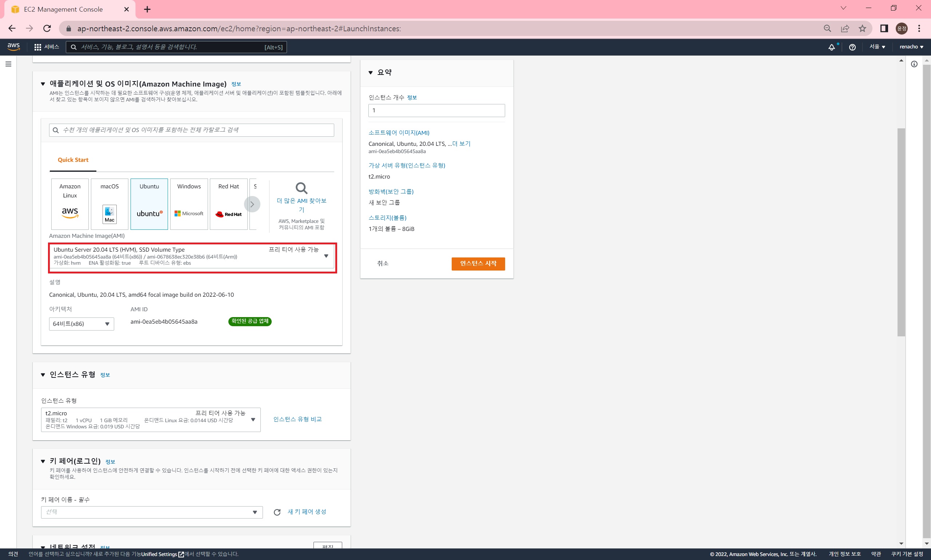Click the AWS top search bar

(x=176, y=47)
